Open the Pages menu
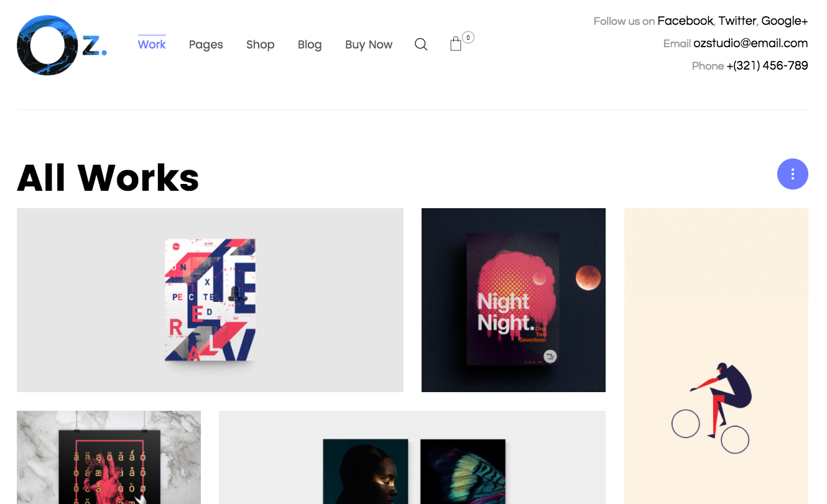This screenshot has height=504, width=827. click(206, 45)
